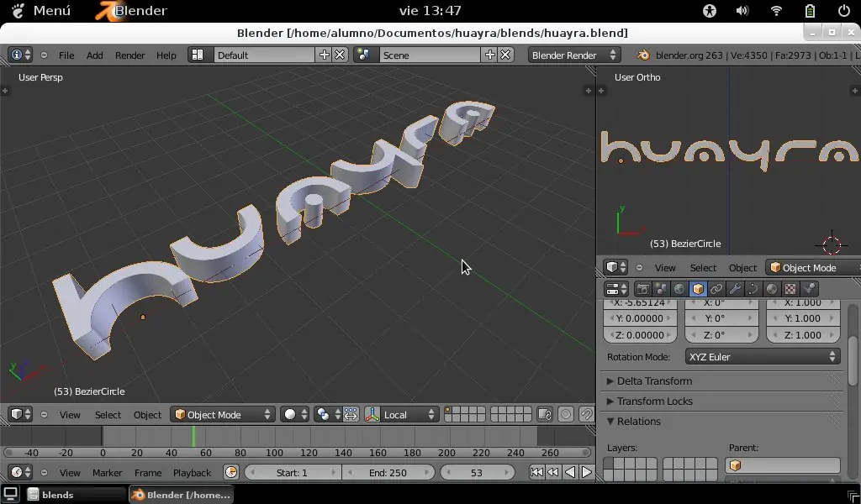The height and width of the screenshot is (504, 861).
Task: Delete the current Scene with the X button
Action: [x=505, y=55]
